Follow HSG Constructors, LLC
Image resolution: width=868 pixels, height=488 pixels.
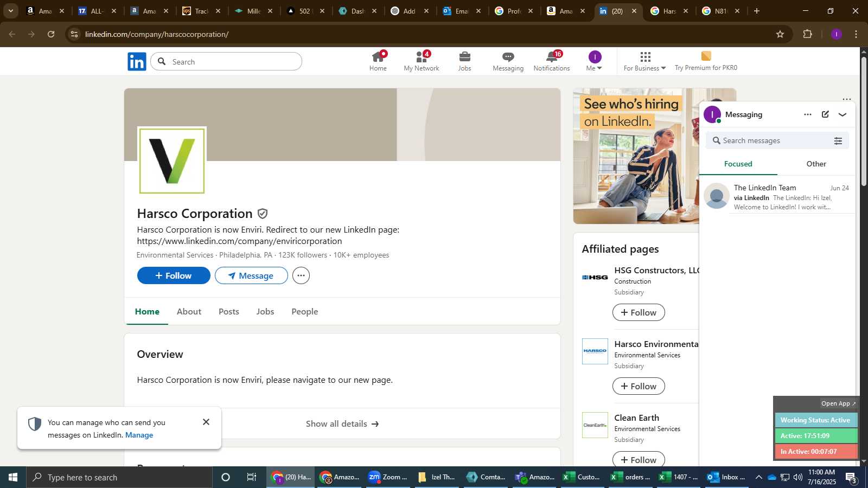pos(639,312)
